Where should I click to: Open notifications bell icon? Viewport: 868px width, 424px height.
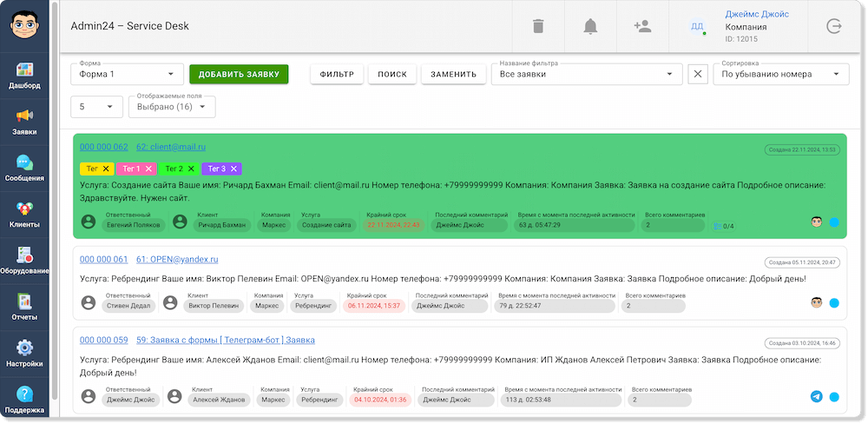(x=590, y=26)
